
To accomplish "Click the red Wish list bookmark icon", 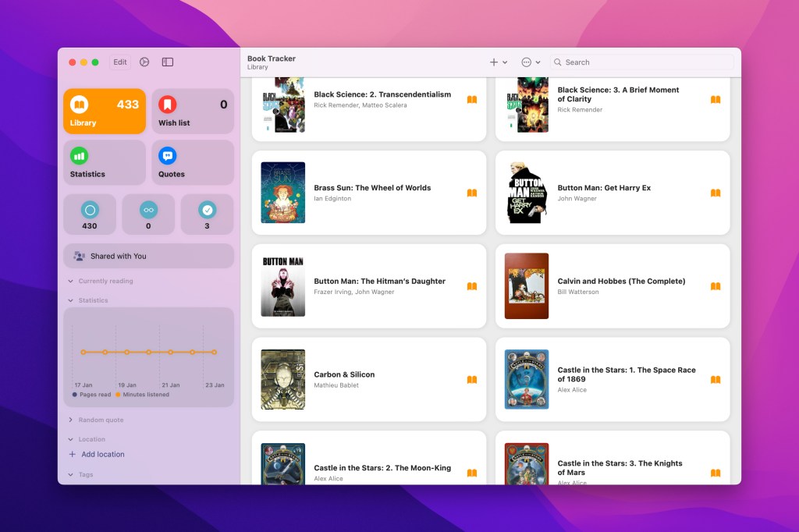I will click(167, 105).
